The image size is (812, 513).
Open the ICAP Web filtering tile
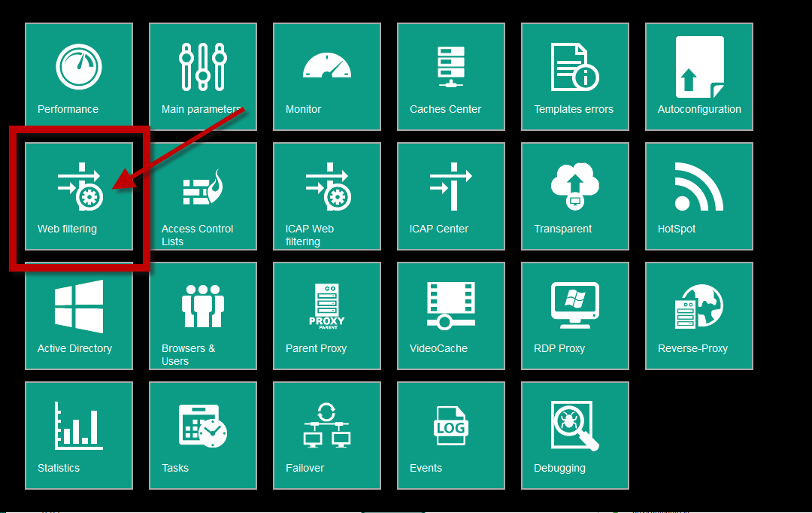click(327, 196)
